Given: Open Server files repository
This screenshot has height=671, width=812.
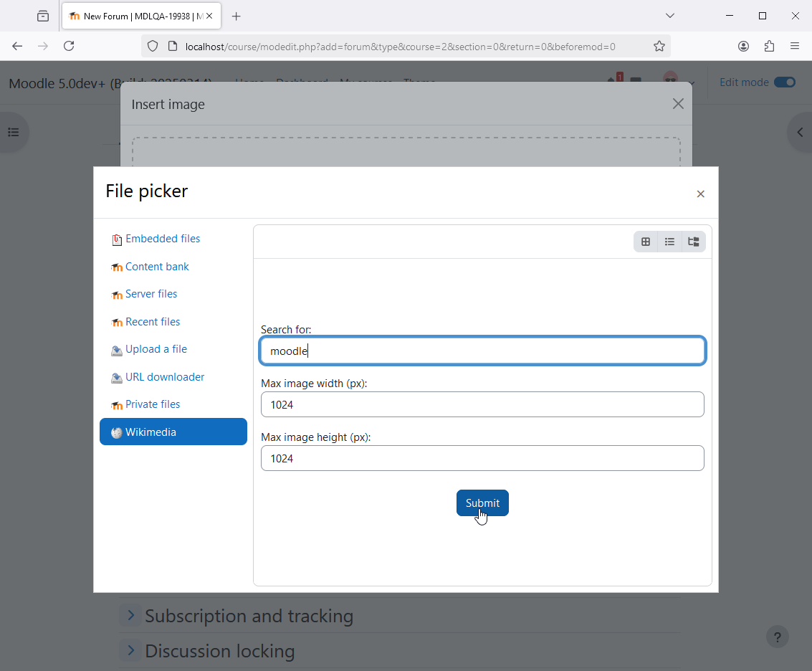Looking at the screenshot, I should click(x=151, y=294).
